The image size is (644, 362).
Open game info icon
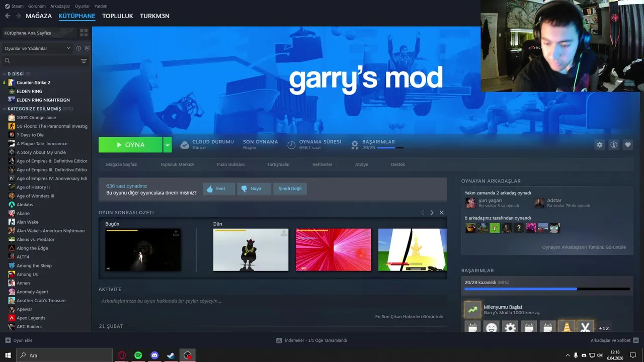pos(613,145)
